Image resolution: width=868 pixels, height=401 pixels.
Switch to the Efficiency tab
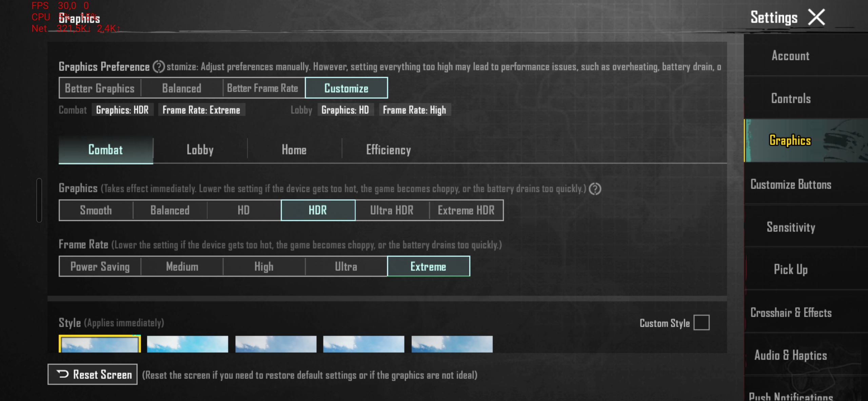[x=389, y=150]
